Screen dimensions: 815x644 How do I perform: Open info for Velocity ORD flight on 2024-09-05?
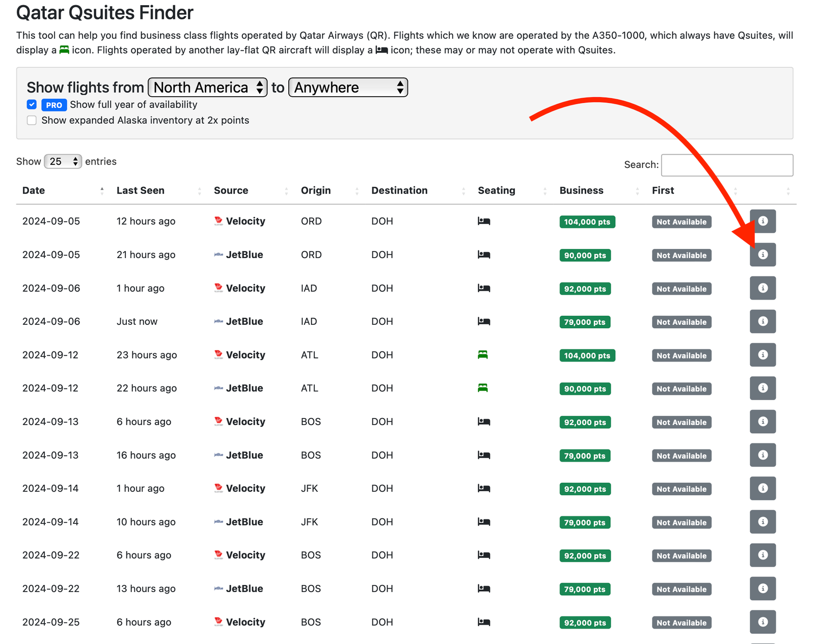point(762,221)
